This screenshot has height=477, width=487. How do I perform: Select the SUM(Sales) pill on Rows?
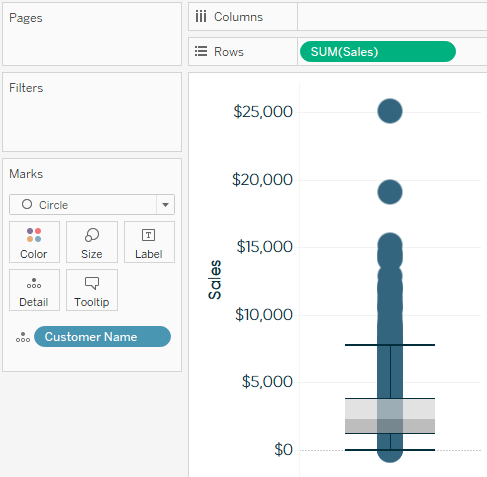(378, 52)
